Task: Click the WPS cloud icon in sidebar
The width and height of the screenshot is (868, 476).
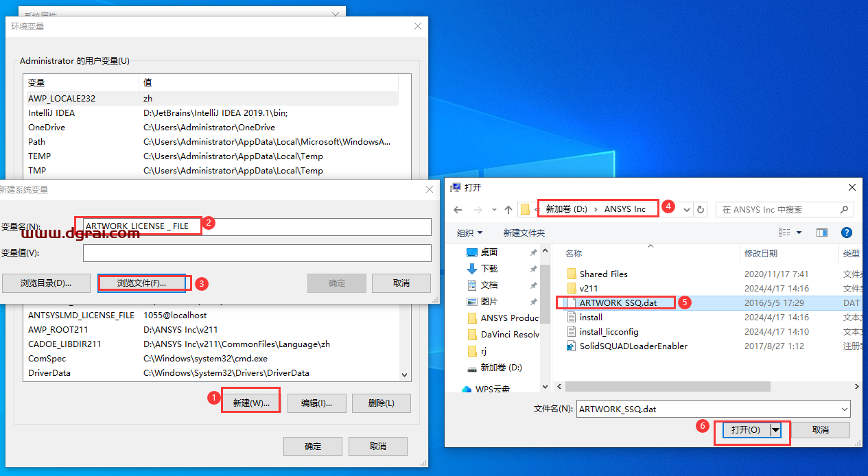Action: click(x=467, y=390)
